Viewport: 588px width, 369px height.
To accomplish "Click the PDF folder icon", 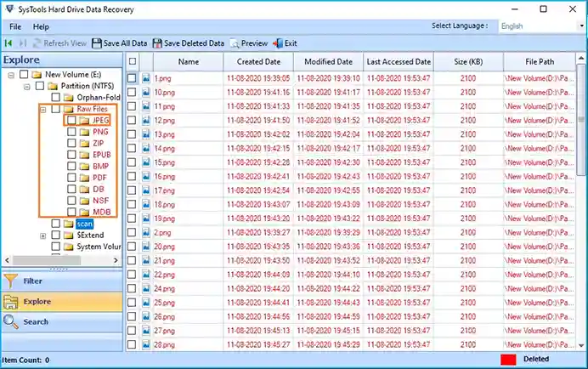I will pyautogui.click(x=85, y=178).
